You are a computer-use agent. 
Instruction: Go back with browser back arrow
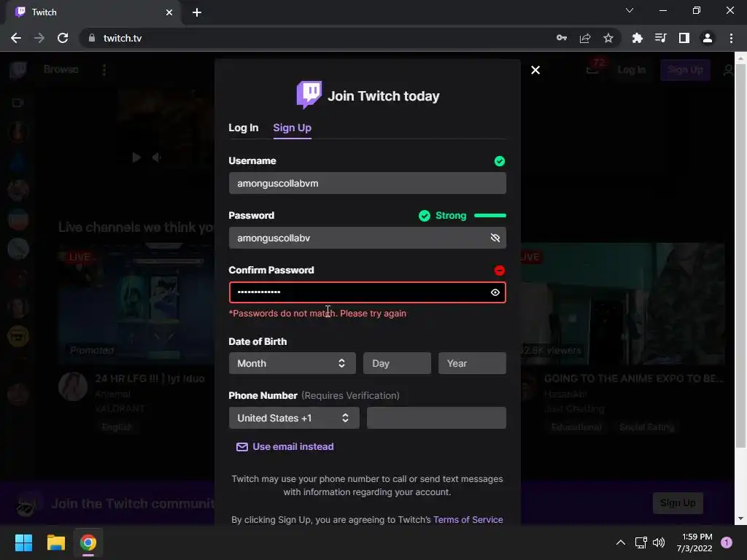[x=16, y=38]
